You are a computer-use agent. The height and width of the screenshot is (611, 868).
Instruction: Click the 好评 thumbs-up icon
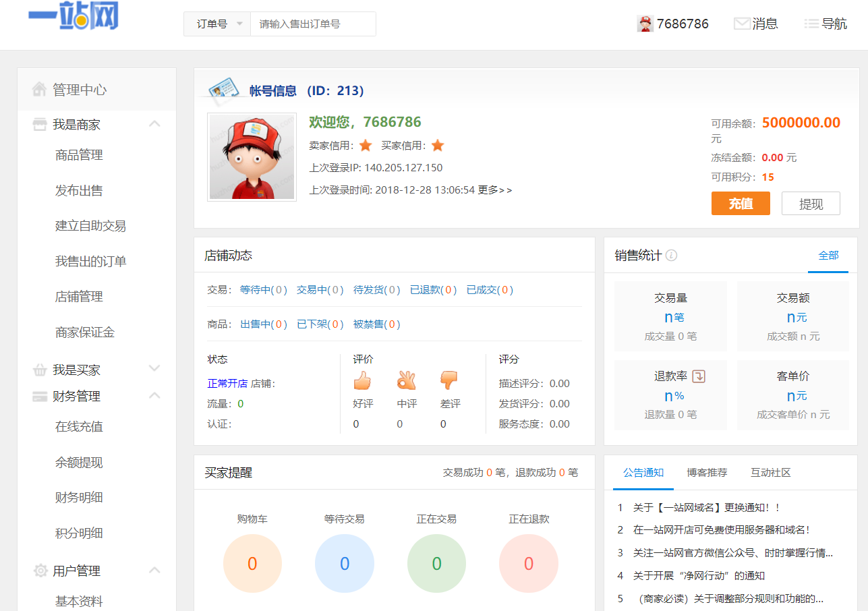click(x=362, y=380)
